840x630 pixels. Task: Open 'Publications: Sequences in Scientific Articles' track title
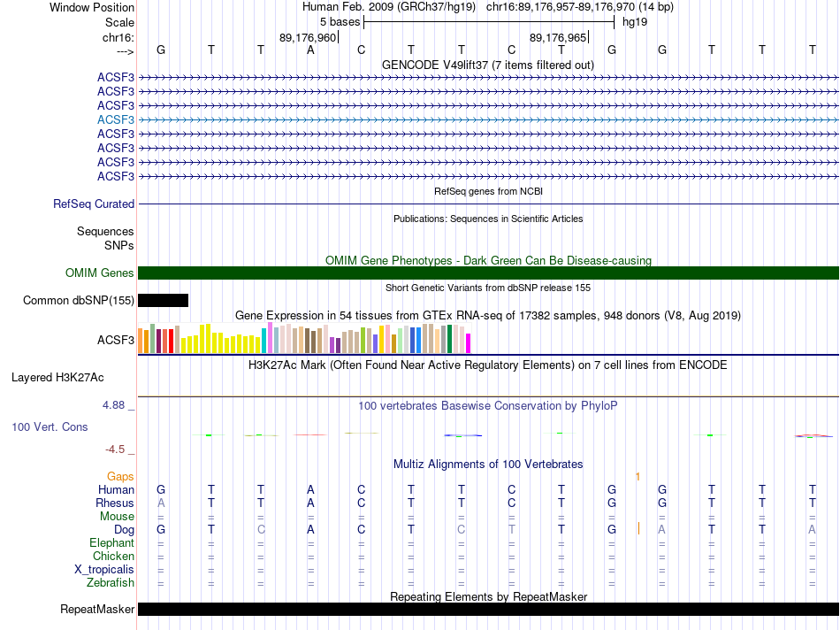(488, 219)
